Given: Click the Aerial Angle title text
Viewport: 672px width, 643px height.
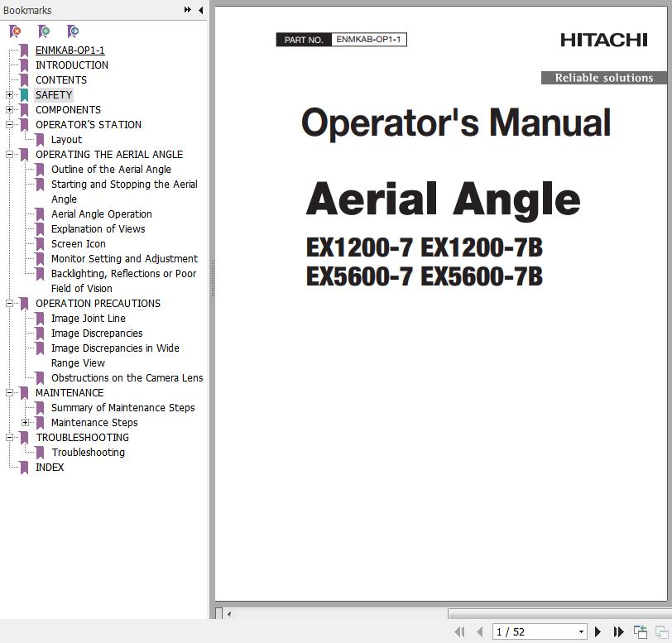Looking at the screenshot, I should pyautogui.click(x=443, y=199).
